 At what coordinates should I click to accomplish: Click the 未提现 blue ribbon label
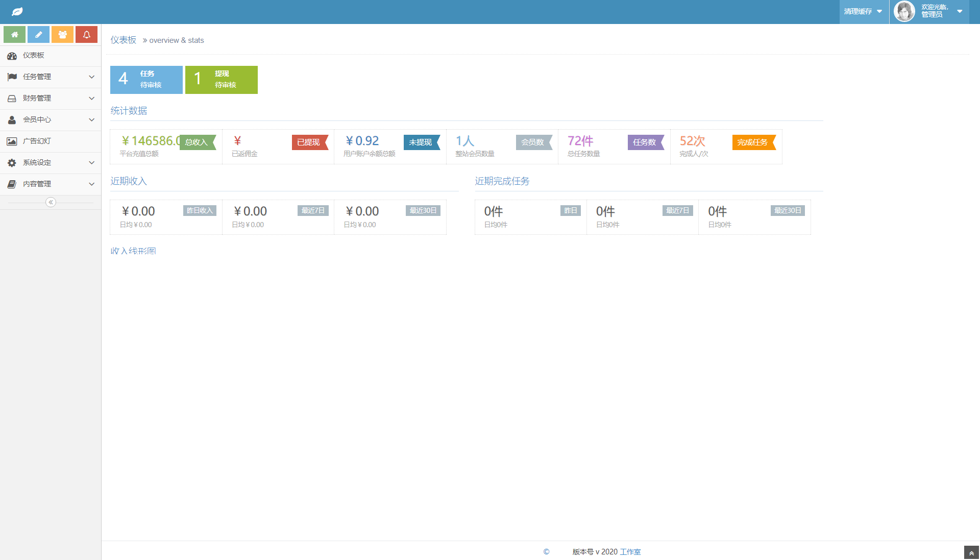pyautogui.click(x=421, y=142)
